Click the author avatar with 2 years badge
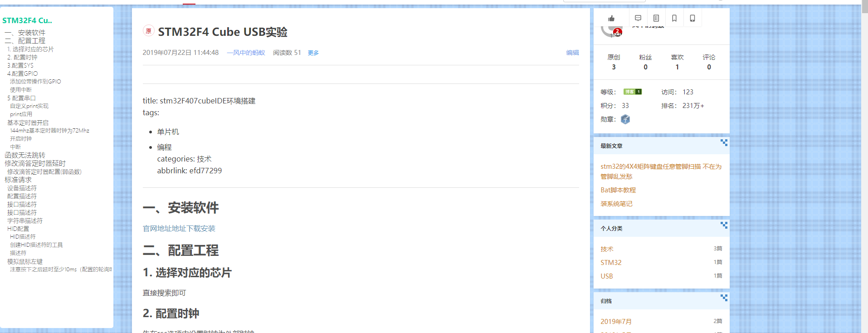The height and width of the screenshot is (333, 868). [611, 32]
